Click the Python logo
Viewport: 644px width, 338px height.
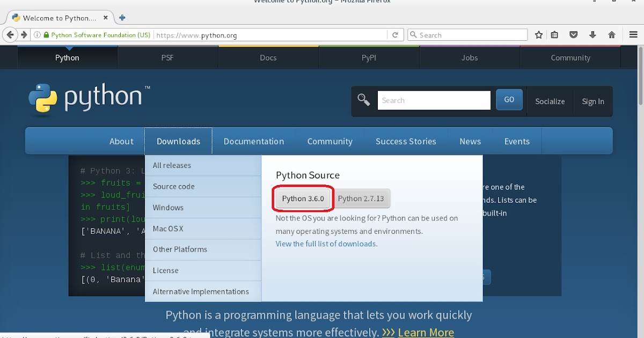point(89,99)
